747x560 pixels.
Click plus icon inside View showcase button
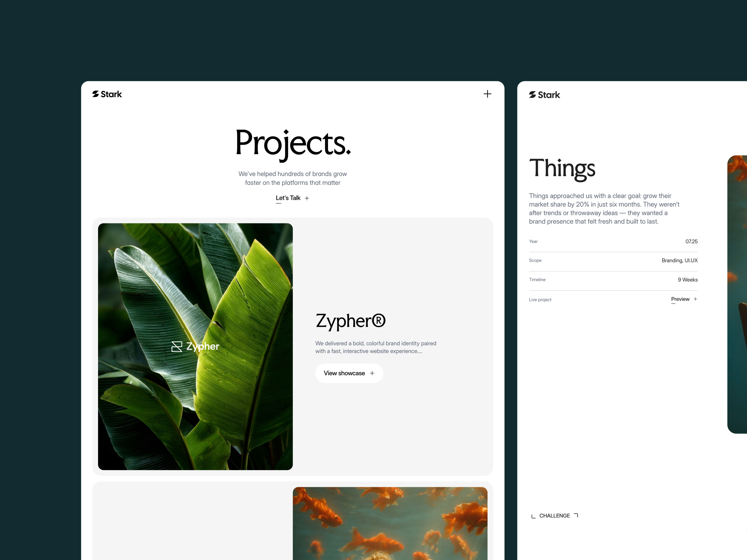[x=372, y=373]
